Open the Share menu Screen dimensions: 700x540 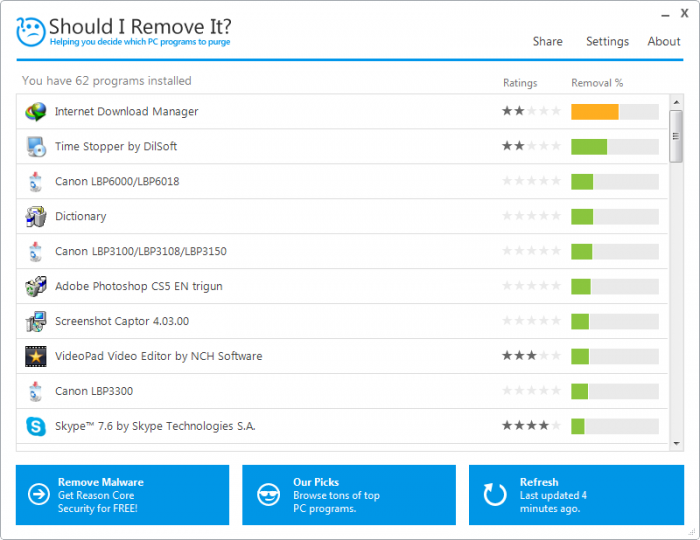coord(547,42)
